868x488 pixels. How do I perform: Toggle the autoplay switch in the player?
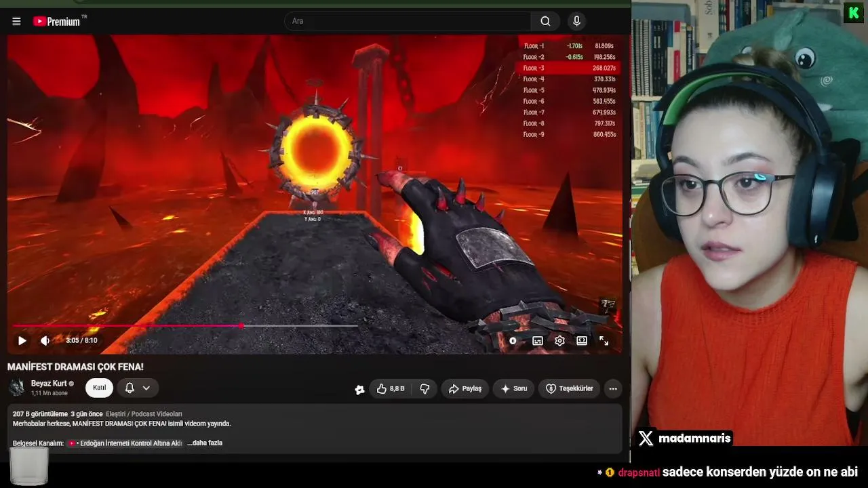coord(513,341)
